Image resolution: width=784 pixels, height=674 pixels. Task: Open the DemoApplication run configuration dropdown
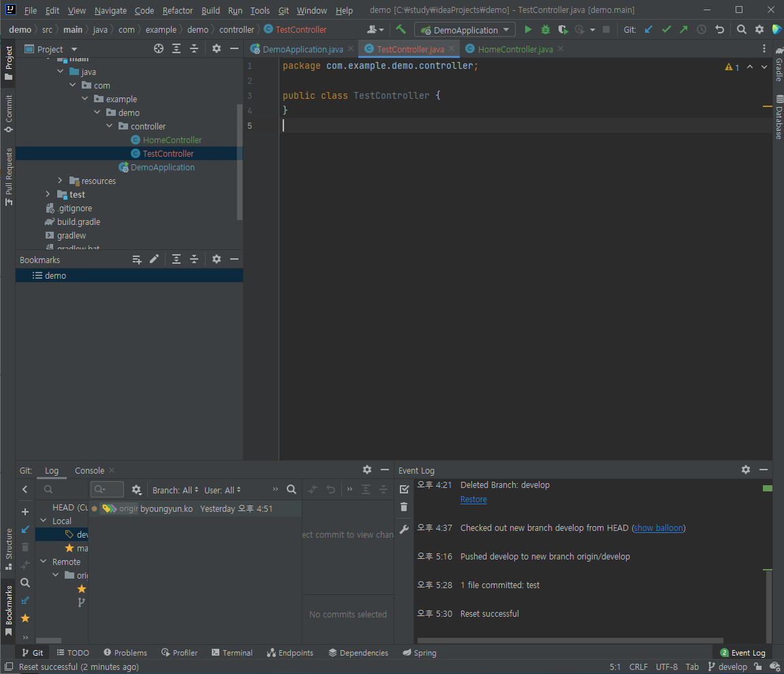coord(466,30)
